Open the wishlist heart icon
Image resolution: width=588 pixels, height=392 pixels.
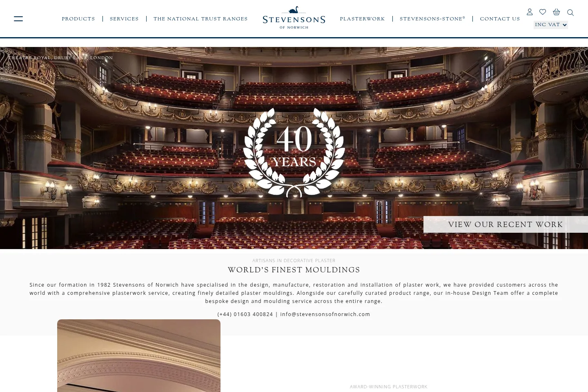pos(543,12)
